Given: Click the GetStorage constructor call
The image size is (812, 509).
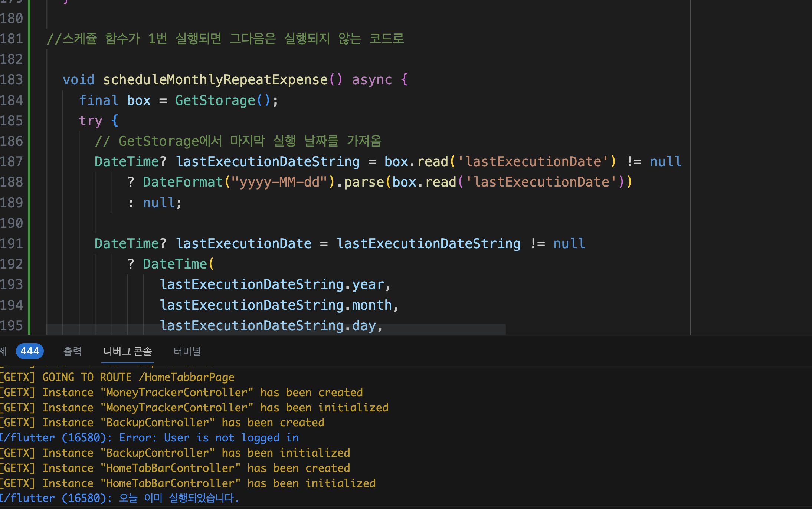Looking at the screenshot, I should 215,101.
